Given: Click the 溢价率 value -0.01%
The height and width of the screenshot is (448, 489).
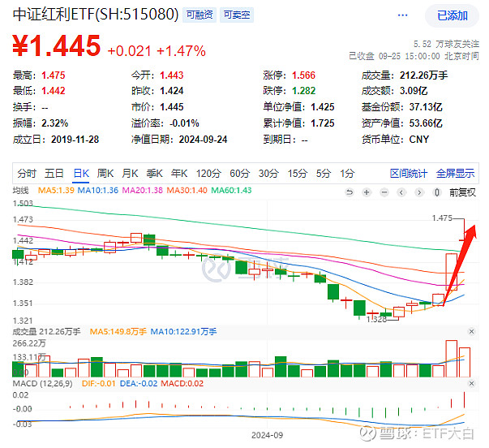Looking at the screenshot, I should [x=184, y=123].
